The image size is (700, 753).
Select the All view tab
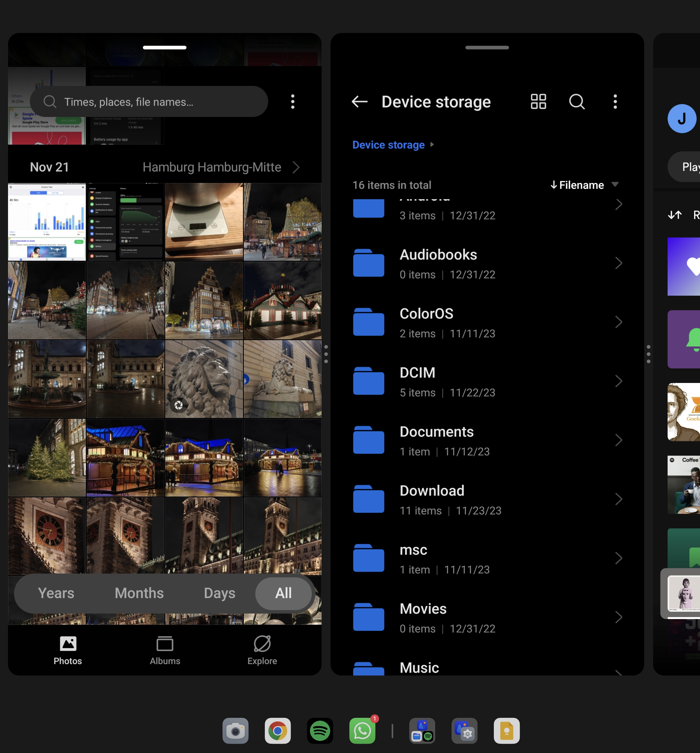coord(283,593)
